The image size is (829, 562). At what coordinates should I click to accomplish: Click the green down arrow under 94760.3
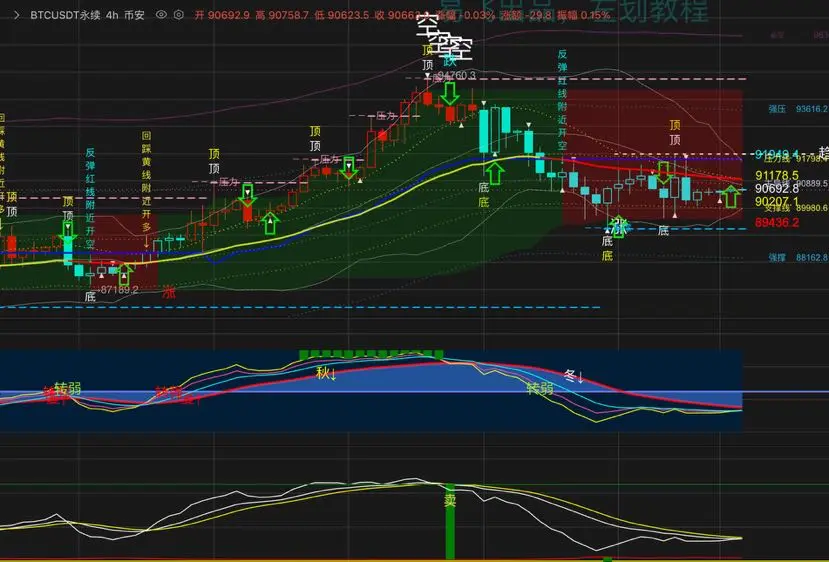[x=450, y=93]
